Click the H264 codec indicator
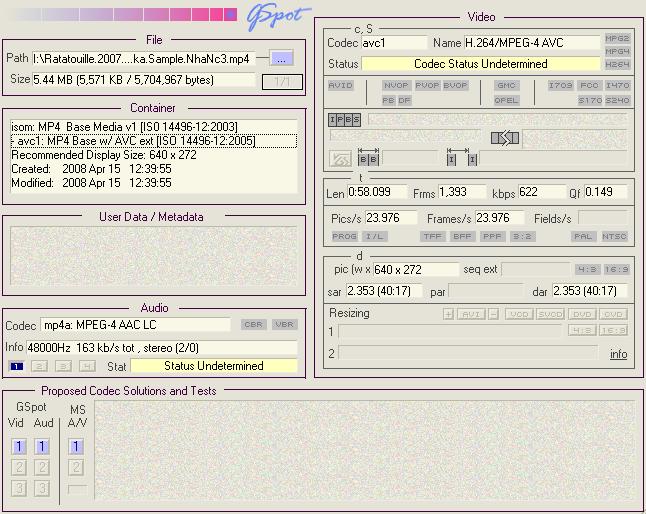 [617, 64]
